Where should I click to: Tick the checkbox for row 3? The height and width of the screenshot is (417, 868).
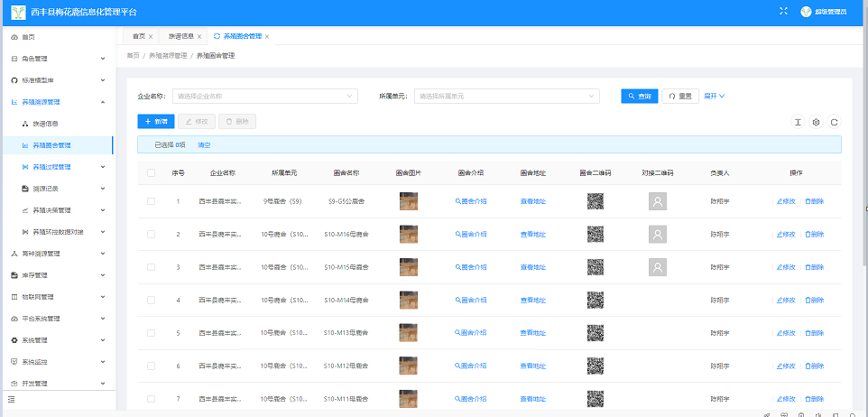coord(151,267)
